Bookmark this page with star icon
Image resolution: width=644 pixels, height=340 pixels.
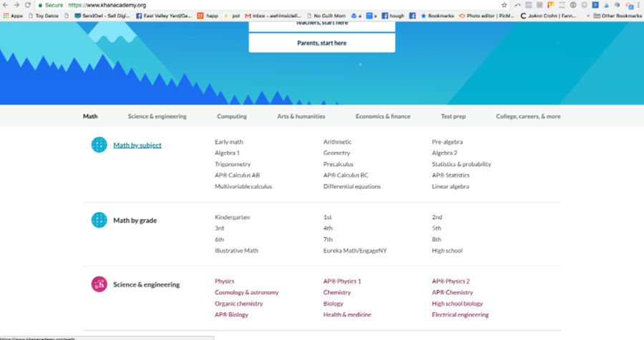504,5
